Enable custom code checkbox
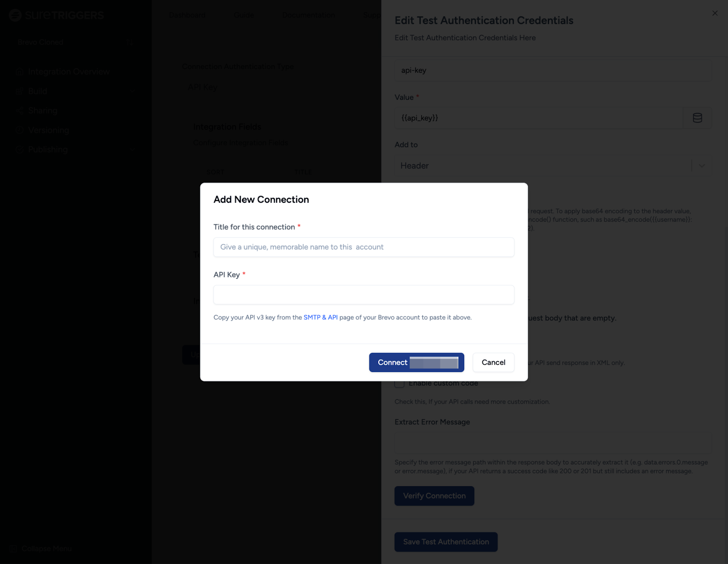This screenshot has width=728, height=564. [x=399, y=383]
